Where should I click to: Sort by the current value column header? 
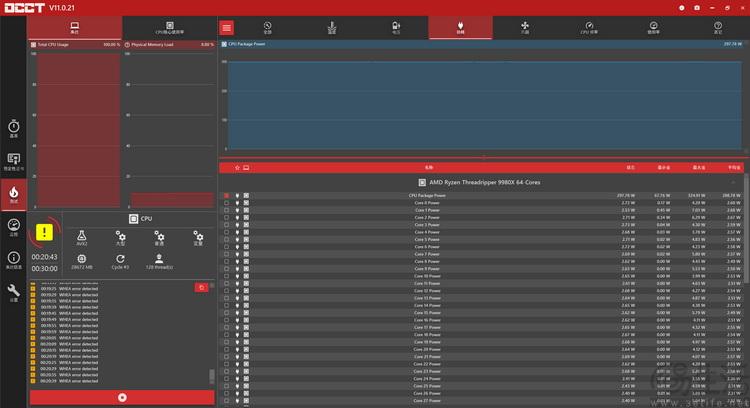point(631,168)
